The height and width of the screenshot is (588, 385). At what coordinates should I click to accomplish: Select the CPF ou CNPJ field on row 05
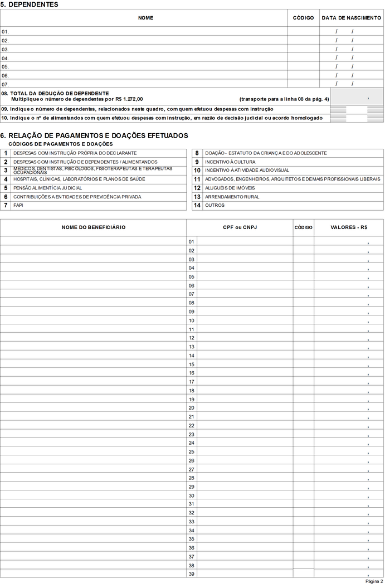[x=245, y=276]
